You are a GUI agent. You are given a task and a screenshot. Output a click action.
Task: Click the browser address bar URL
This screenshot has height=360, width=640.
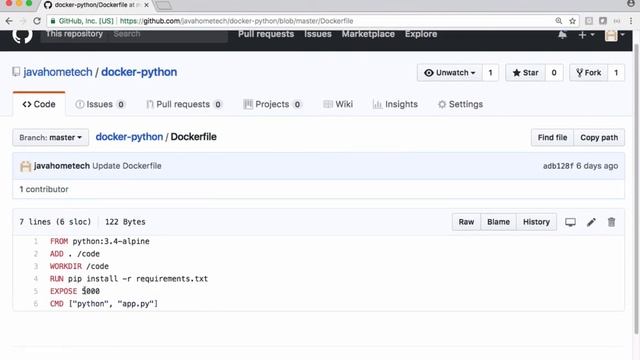click(236, 21)
